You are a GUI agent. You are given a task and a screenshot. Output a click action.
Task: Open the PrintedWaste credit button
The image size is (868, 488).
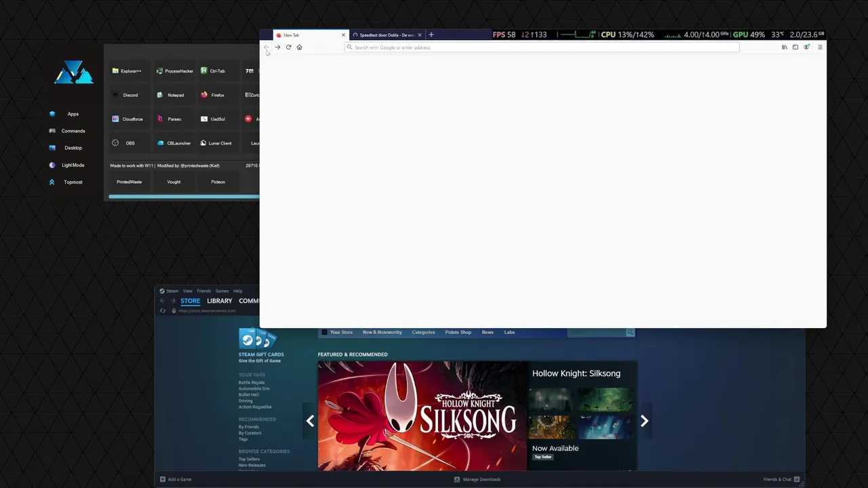coord(129,182)
